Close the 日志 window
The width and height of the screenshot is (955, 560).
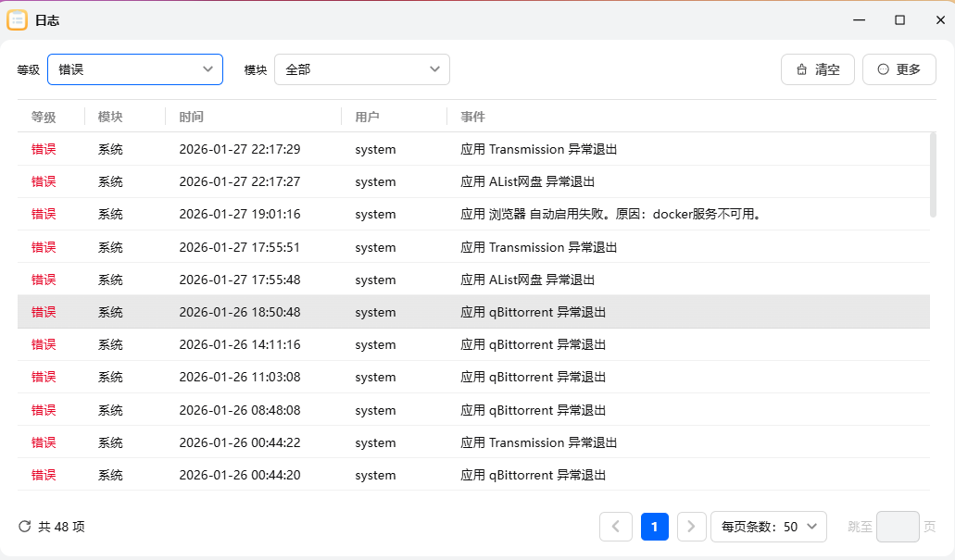tap(940, 20)
